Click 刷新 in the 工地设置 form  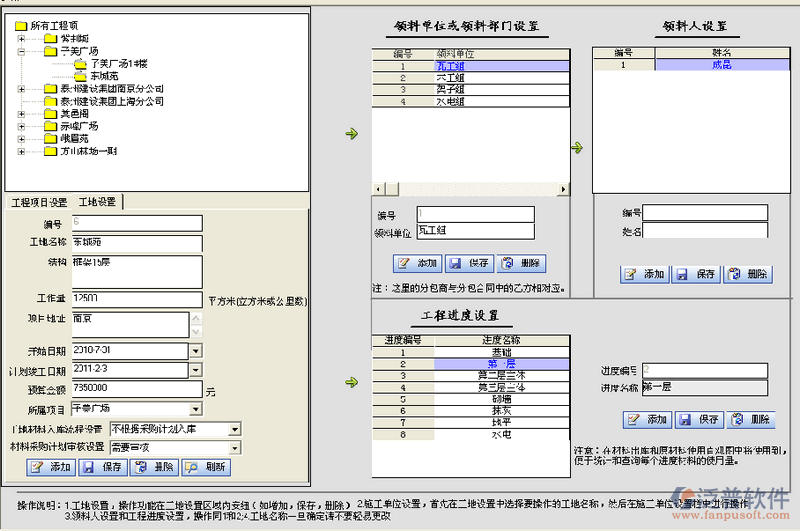point(205,467)
